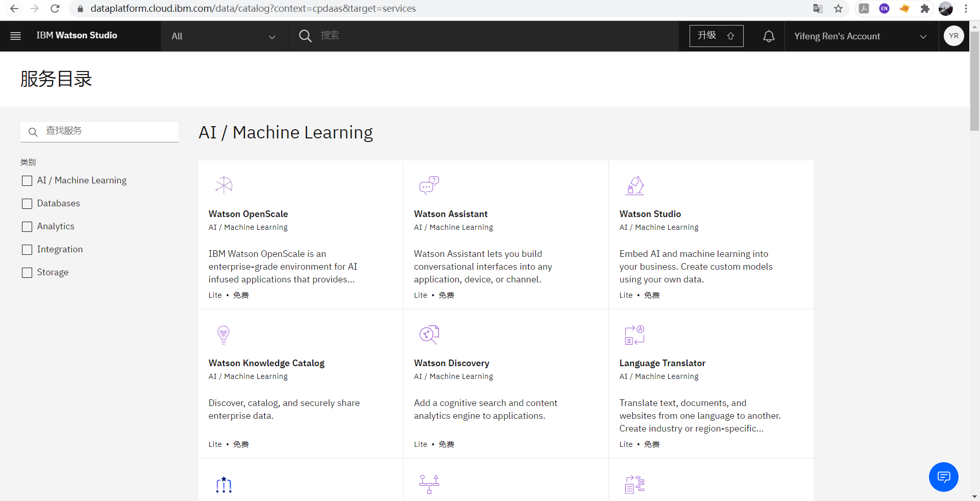Viewport: 980px width, 501px height.
Task: Click the site lock icon
Action: [80, 9]
